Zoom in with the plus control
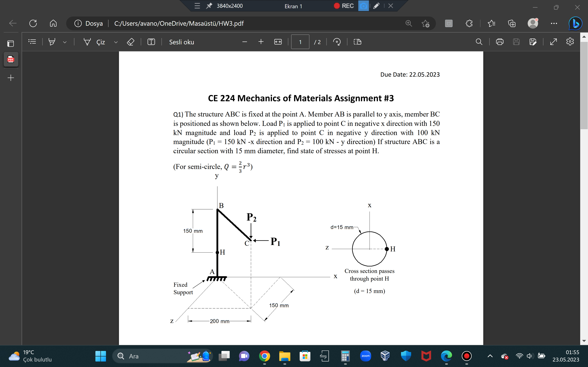 [261, 41]
